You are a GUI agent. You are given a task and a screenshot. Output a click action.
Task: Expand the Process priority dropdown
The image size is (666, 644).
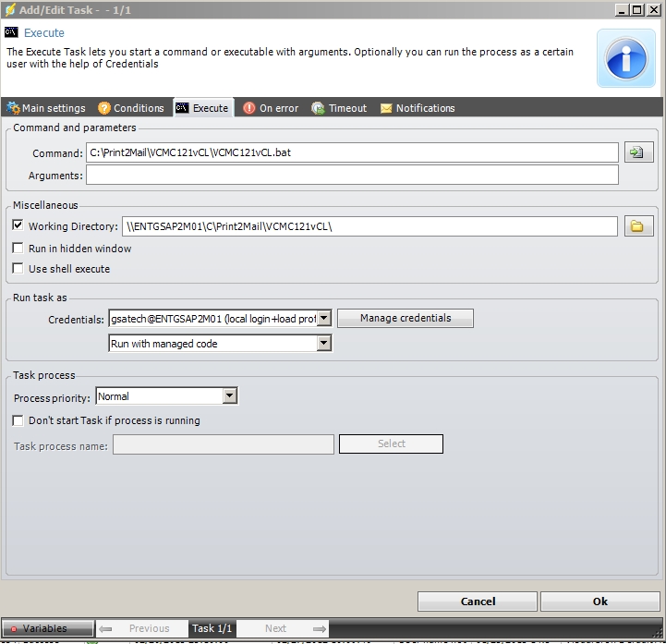230,396
